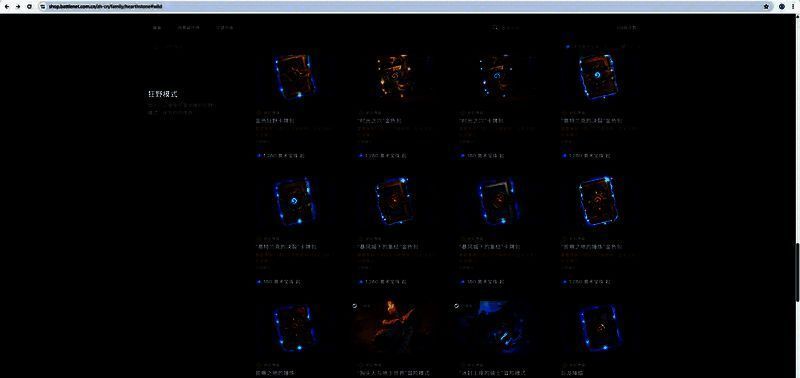Open the 暴风城下的集结 金色包 pack thumbnail
Viewport: 800px width, 378px height.
[x=395, y=201]
